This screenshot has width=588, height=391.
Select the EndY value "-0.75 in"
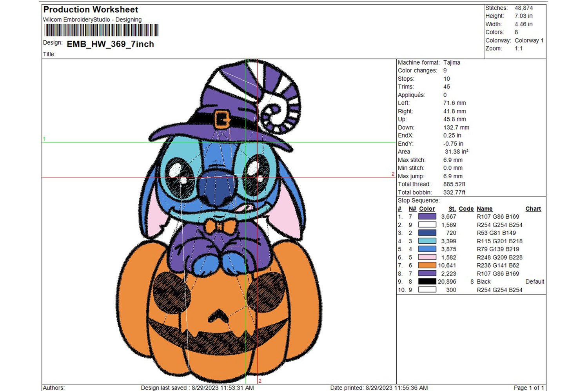pos(453,144)
